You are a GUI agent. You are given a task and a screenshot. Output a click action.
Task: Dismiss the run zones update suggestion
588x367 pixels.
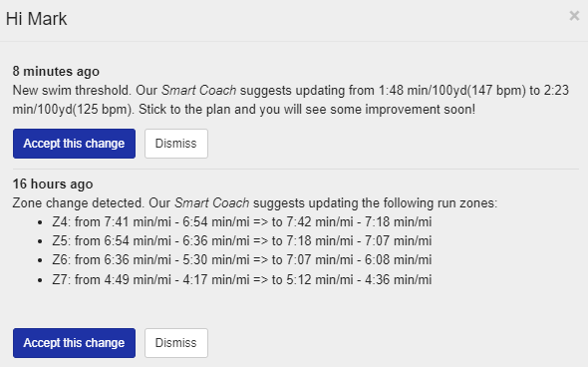click(x=175, y=343)
